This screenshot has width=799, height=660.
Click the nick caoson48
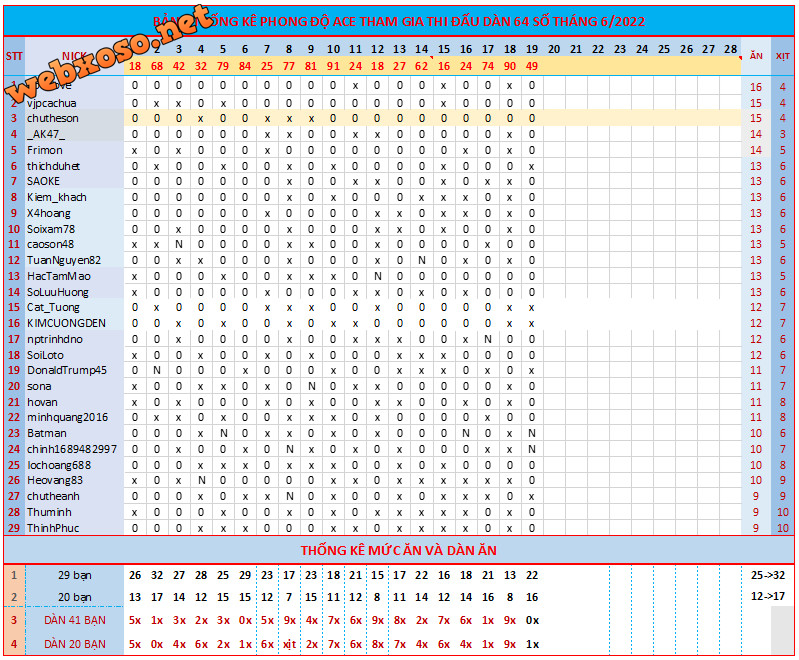(x=50, y=244)
